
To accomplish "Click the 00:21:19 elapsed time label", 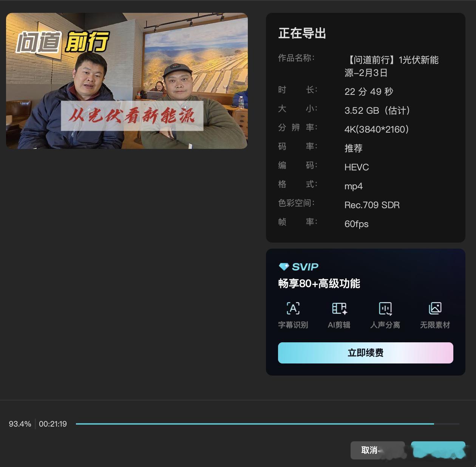I will click(x=53, y=424).
